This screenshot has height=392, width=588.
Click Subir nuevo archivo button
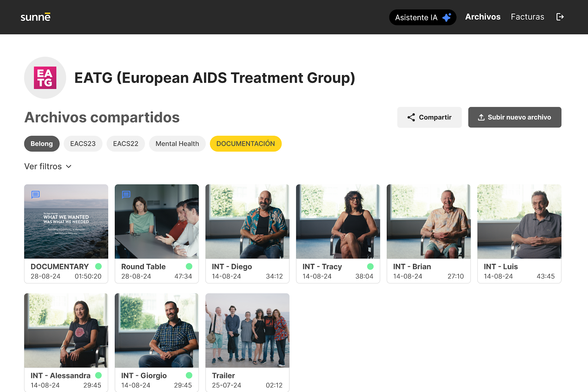coord(515,117)
